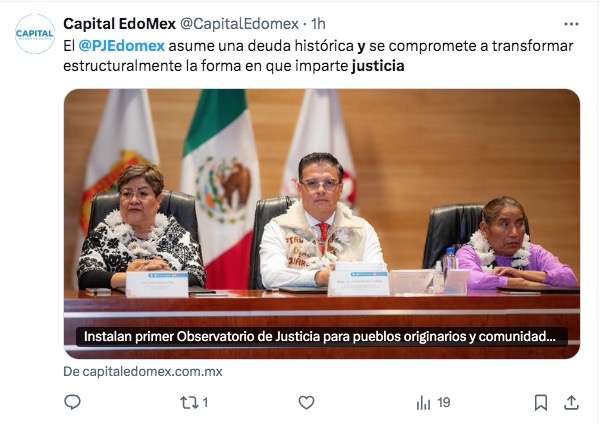Image resolution: width=600 pixels, height=424 pixels.
Task: Visit the capitaledomex.com.mx source link
Action: [x=143, y=372]
